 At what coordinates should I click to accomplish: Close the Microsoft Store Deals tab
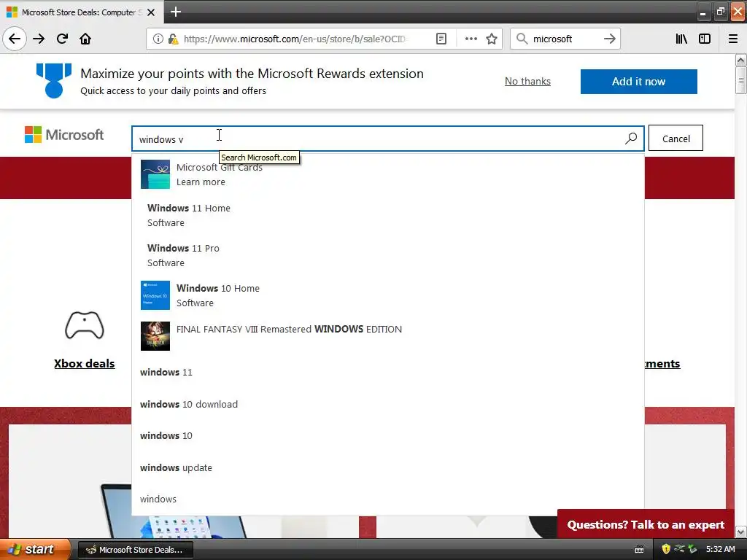tap(151, 12)
